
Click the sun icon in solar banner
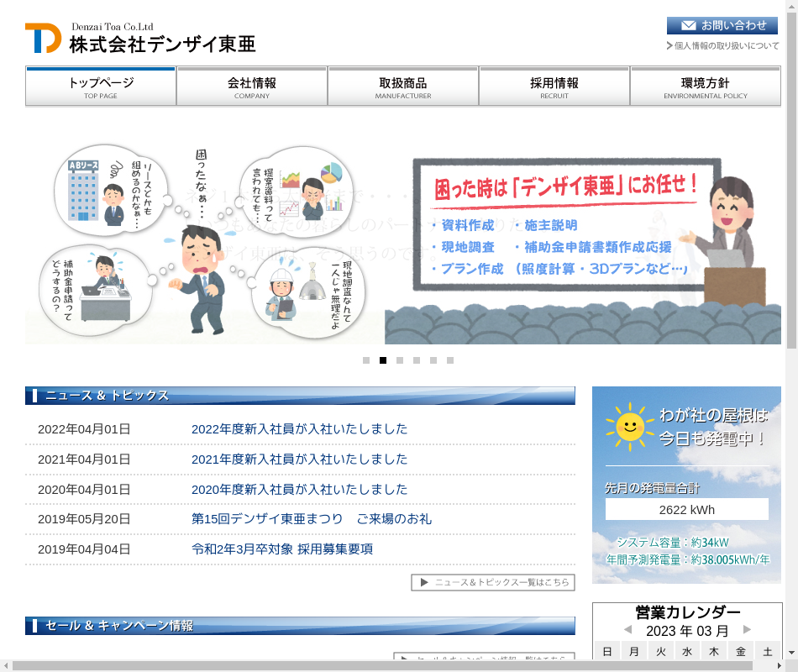[629, 427]
